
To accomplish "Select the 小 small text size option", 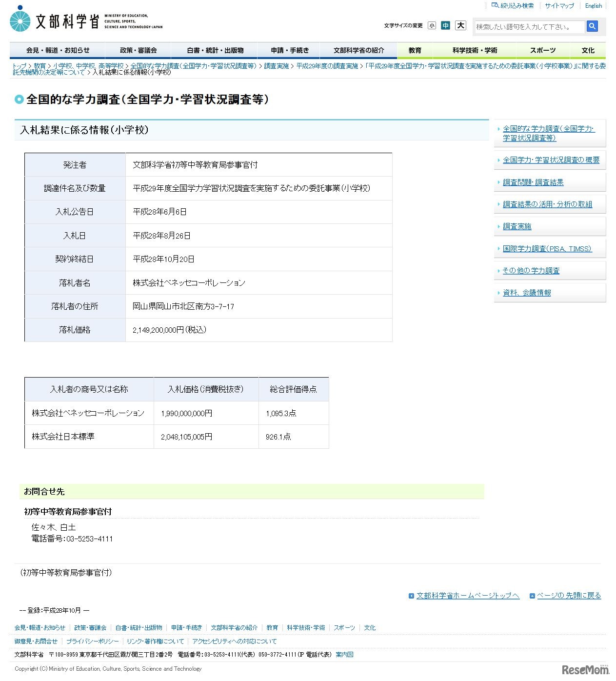I will click(431, 25).
